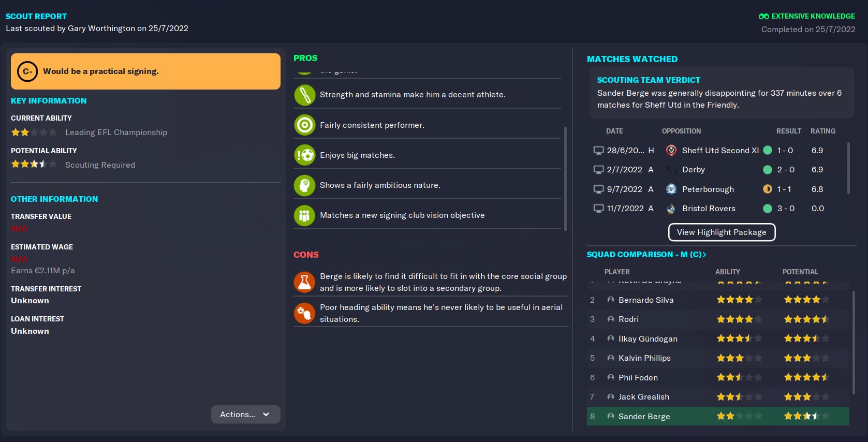The width and height of the screenshot is (868, 442).
Task: Click the Derby club badge
Action: [x=671, y=170]
